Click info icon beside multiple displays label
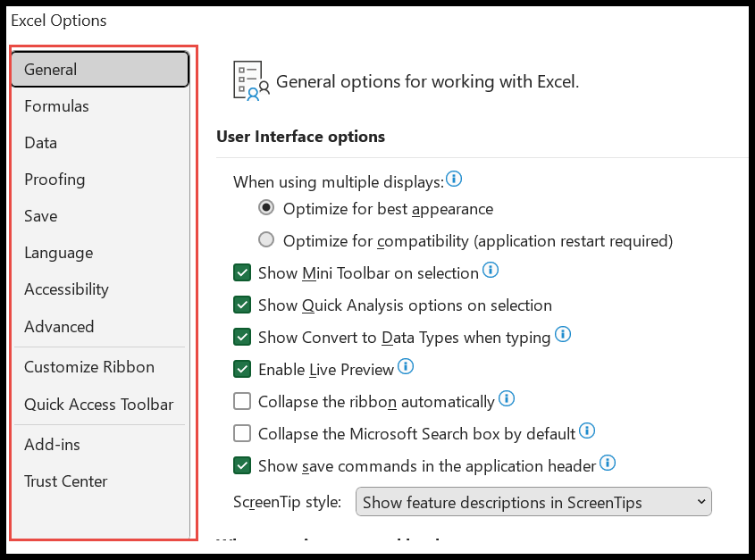This screenshot has height=560, width=755. (x=454, y=179)
